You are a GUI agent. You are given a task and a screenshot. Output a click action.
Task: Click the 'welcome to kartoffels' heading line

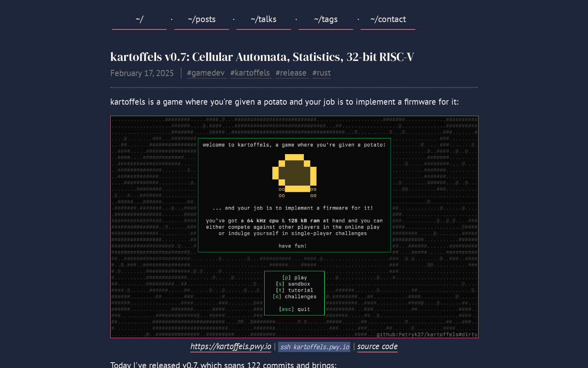pos(294,145)
